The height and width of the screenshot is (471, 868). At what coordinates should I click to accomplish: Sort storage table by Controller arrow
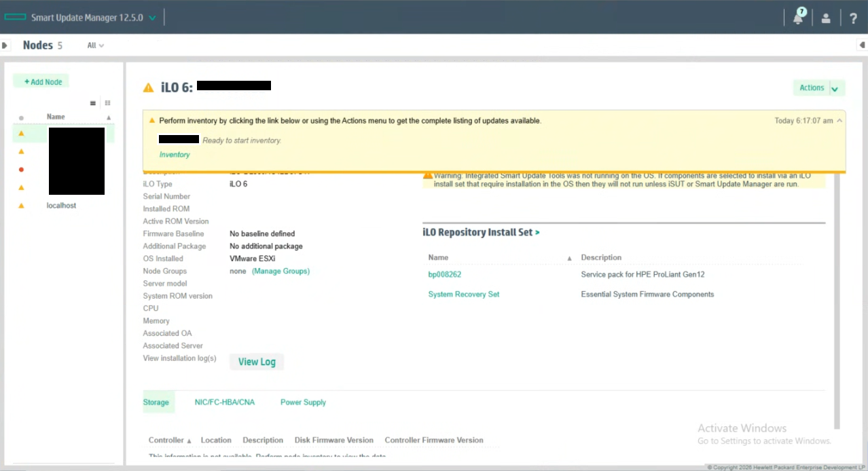tap(189, 440)
